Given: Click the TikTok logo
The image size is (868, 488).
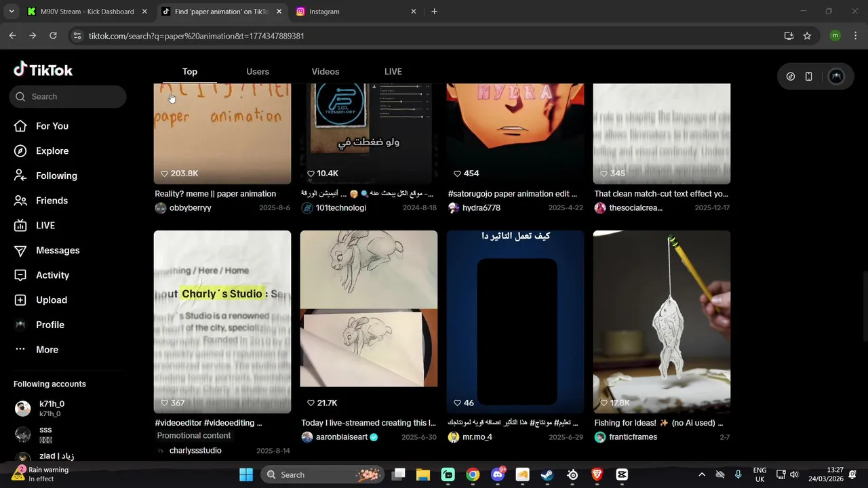Looking at the screenshot, I should pyautogui.click(x=43, y=70).
